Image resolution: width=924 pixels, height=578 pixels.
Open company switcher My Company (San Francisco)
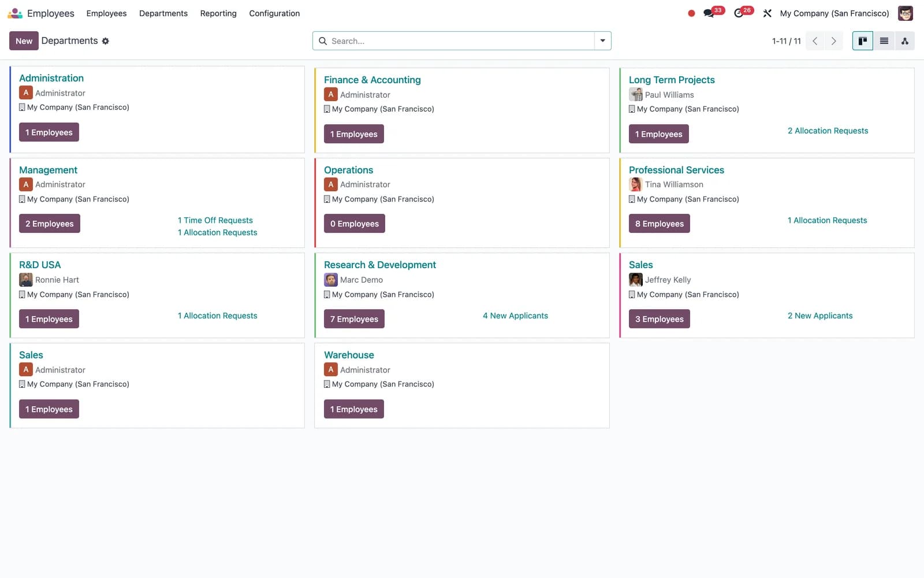point(834,13)
